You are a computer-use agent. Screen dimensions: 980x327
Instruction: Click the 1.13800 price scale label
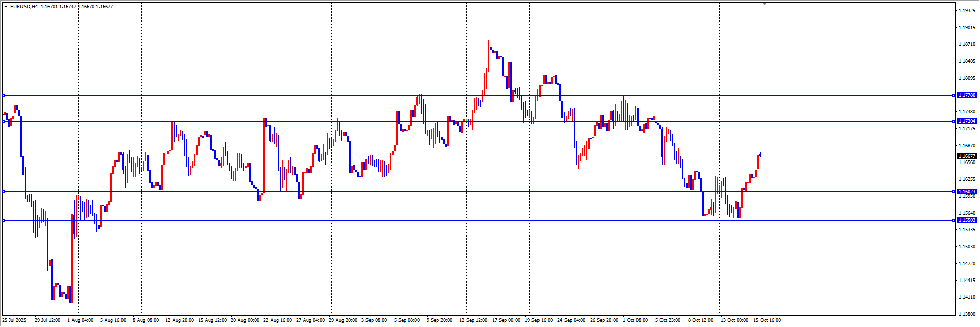click(967, 314)
